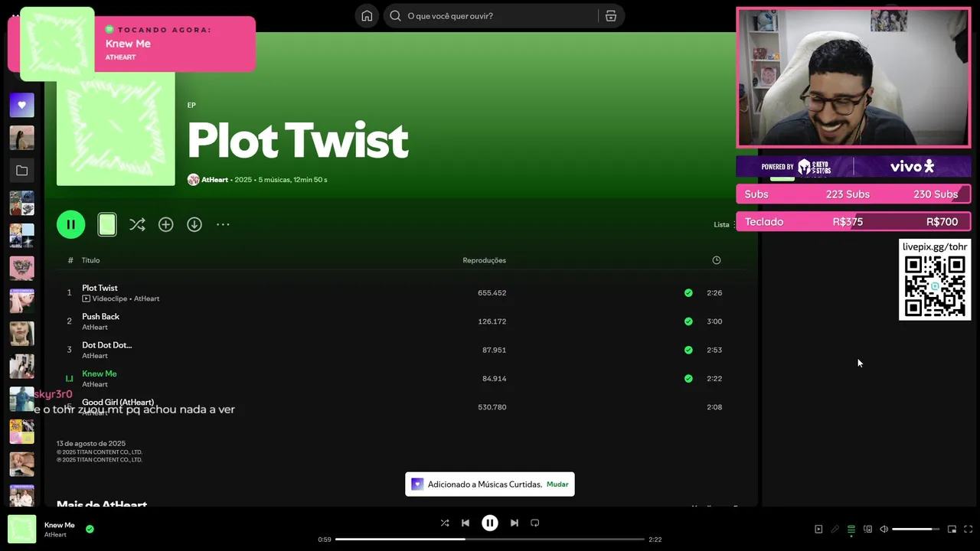Click the streamer webcam overlay

click(854, 77)
